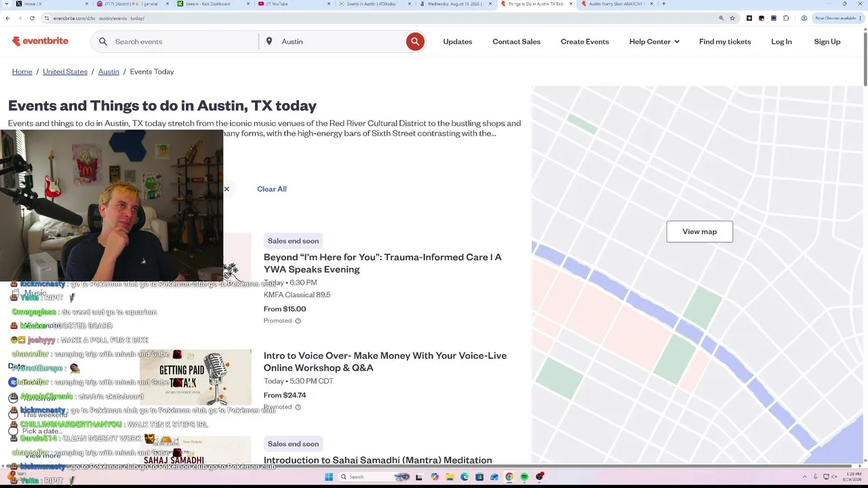Show hidden system tray icons

[805, 477]
